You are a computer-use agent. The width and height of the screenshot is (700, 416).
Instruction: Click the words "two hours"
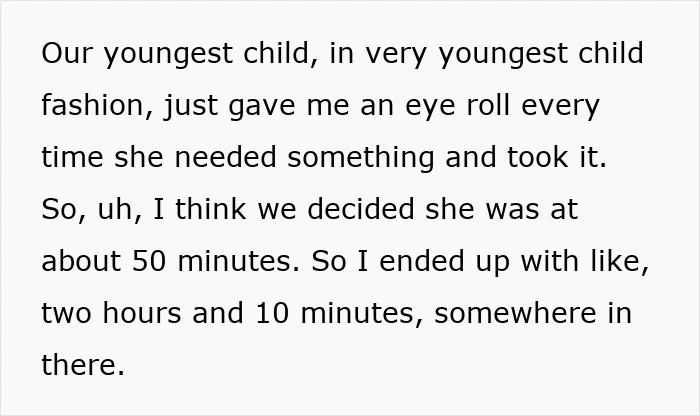(x=112, y=313)
